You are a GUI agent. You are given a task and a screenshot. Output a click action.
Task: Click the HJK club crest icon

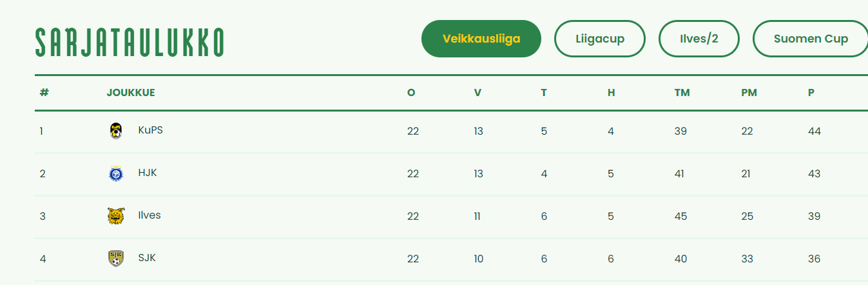[x=116, y=173]
